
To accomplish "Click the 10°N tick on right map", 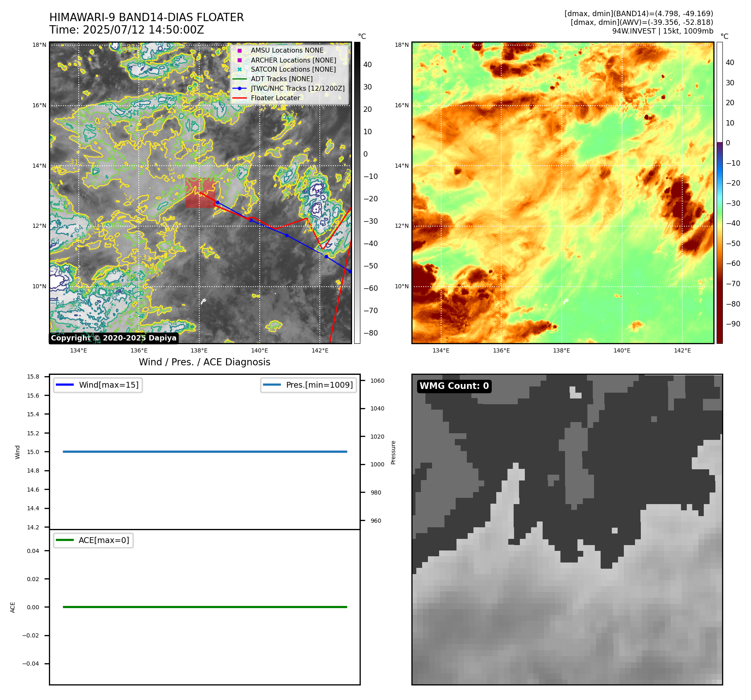I will point(402,286).
